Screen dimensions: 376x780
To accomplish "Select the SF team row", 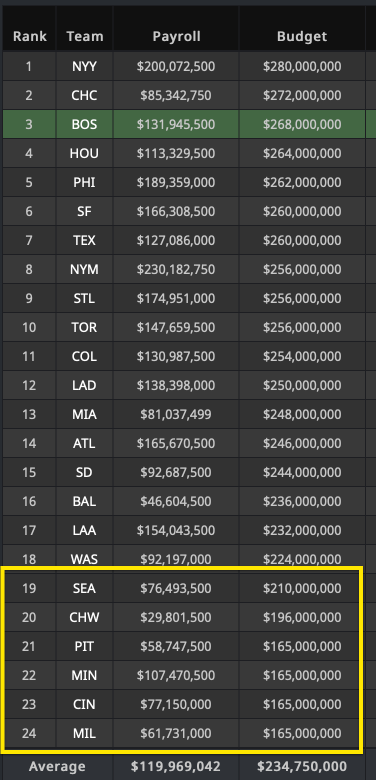I will [189, 211].
